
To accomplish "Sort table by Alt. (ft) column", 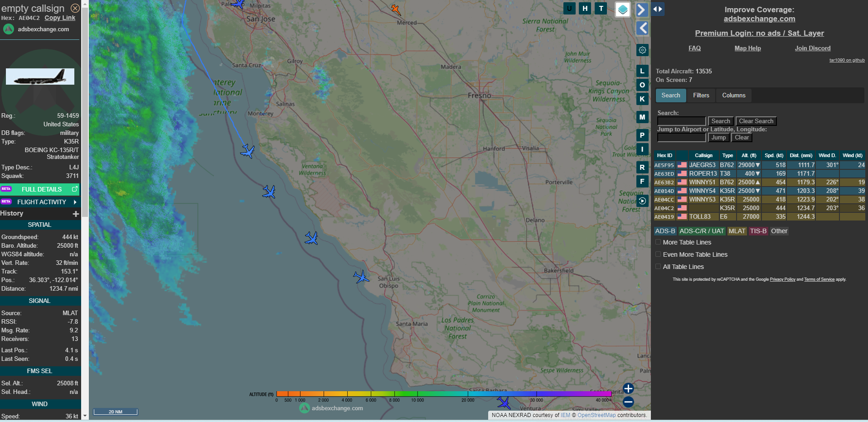I will [x=749, y=155].
